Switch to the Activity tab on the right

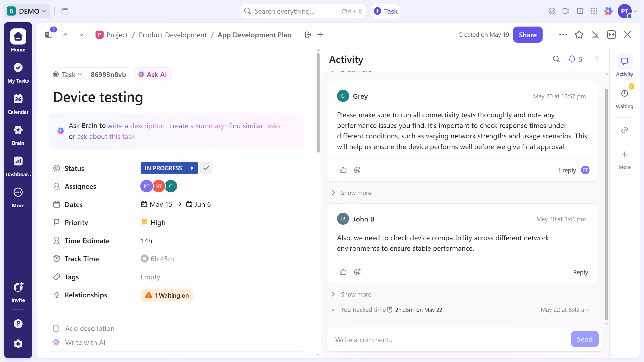coord(624,66)
